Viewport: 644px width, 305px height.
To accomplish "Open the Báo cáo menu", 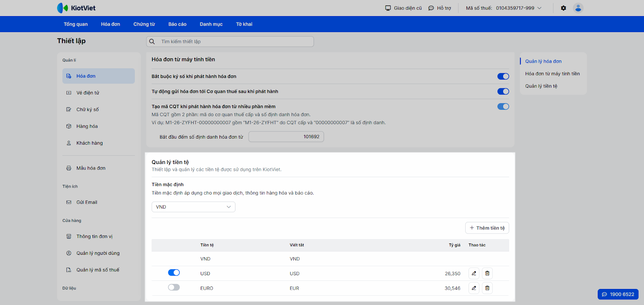I will [x=178, y=24].
